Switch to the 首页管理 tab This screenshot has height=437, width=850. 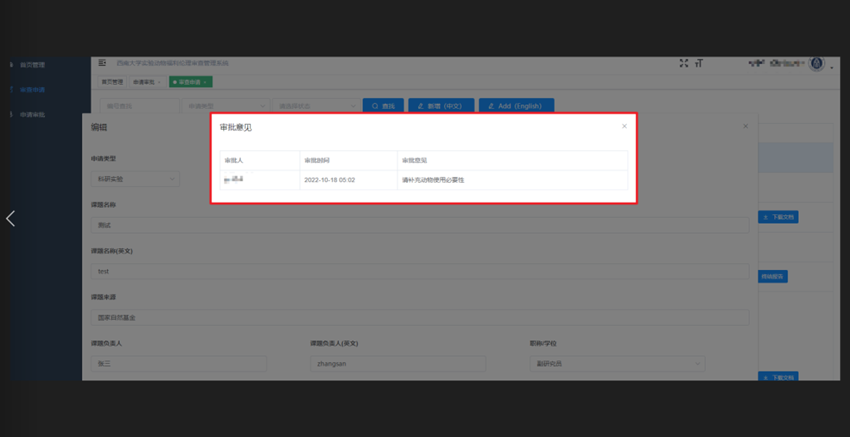tap(112, 82)
